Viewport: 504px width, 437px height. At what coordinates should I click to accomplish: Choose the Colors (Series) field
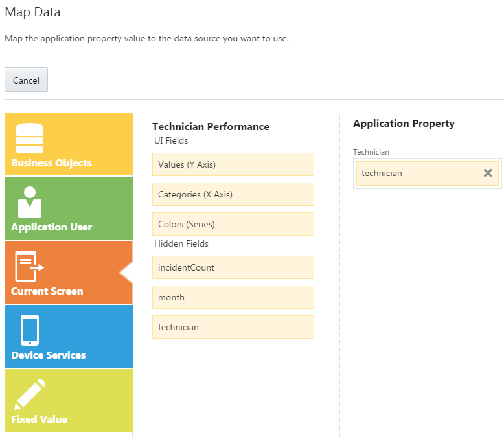pos(233,224)
